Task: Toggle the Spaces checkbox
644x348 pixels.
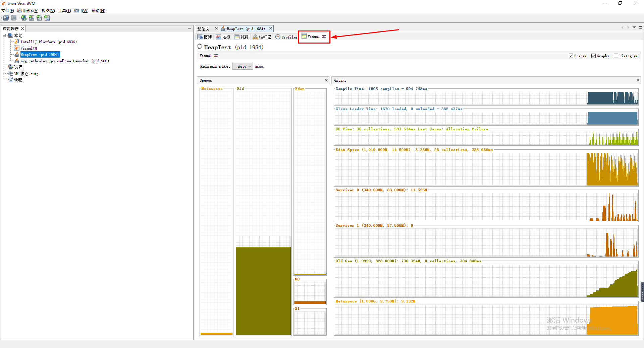Action: tap(571, 56)
